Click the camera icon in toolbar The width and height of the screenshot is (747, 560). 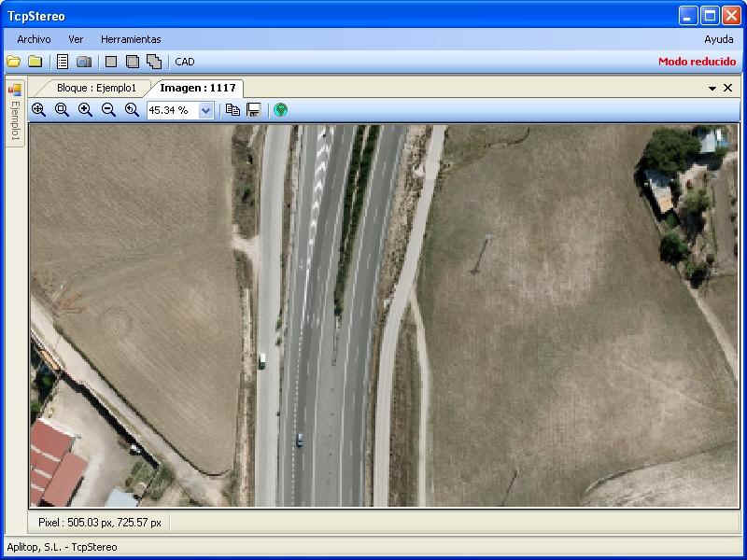point(84,62)
